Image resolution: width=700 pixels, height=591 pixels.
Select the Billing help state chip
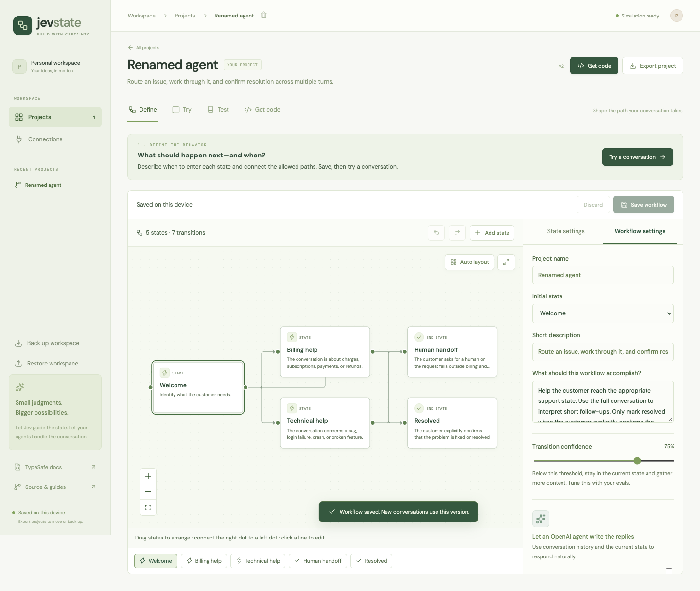click(x=204, y=561)
